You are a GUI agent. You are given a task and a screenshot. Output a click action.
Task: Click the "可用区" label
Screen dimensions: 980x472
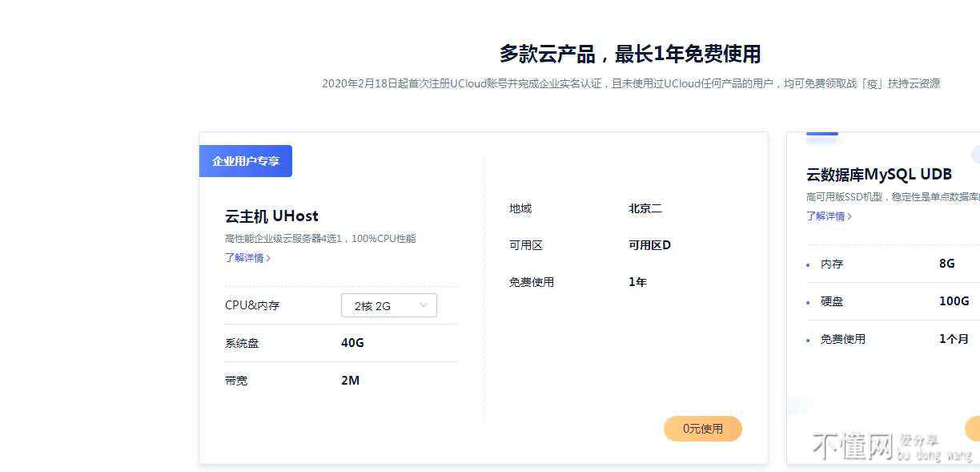tap(526, 245)
